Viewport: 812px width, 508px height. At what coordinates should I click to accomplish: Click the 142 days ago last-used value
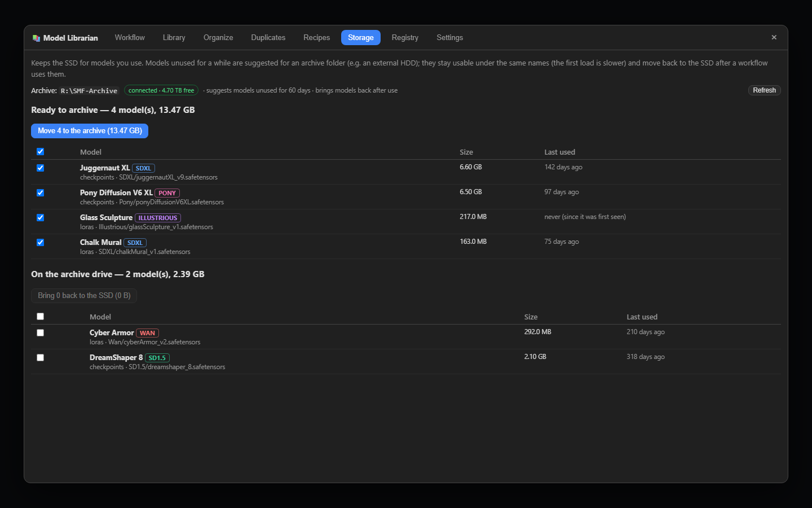click(563, 167)
